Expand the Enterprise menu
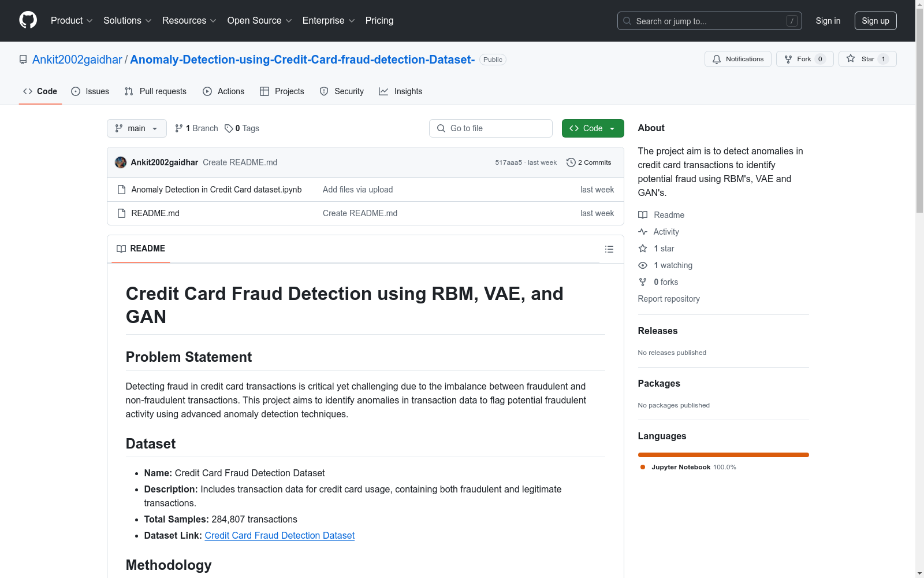The image size is (924, 578). click(x=329, y=20)
